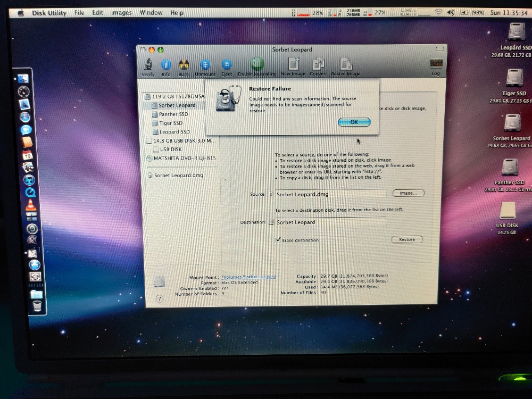532x399 pixels.
Task: Open the File menu
Action: coord(79,13)
